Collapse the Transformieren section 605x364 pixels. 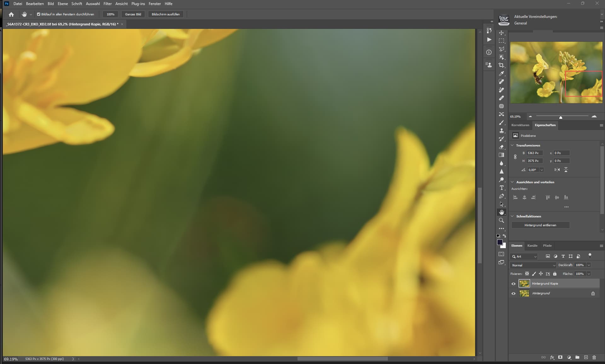point(512,145)
